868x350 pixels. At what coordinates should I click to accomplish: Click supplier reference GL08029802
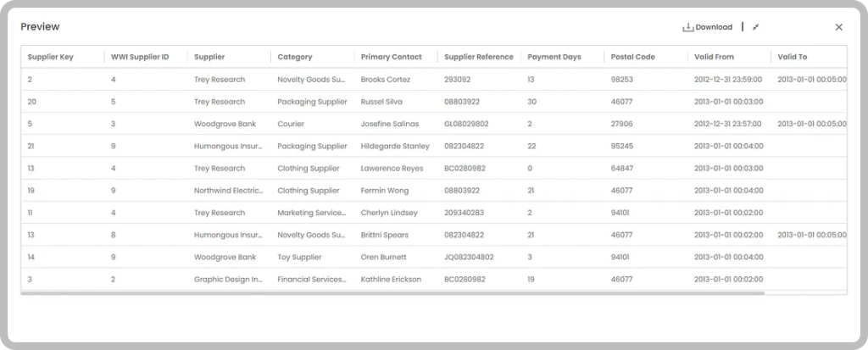[466, 124]
